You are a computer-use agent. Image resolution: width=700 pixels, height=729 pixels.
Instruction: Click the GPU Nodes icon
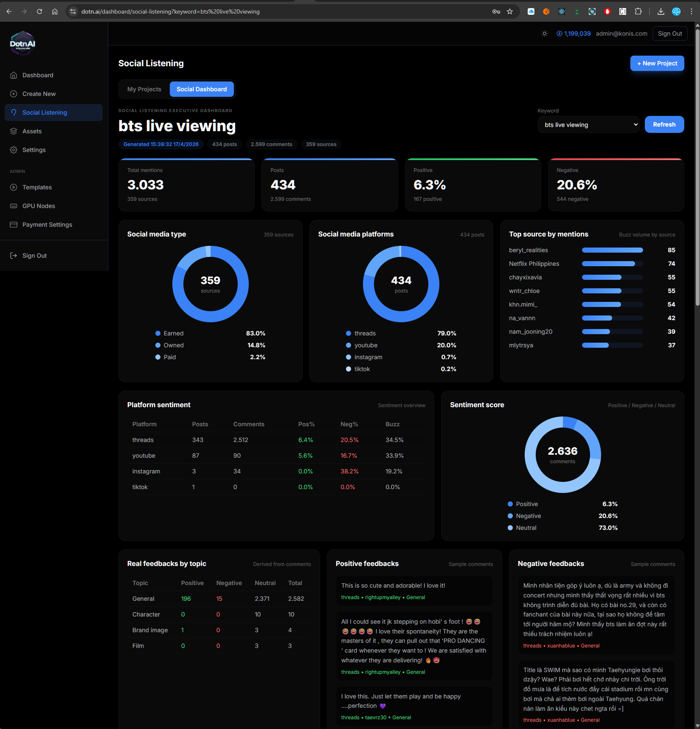14,206
